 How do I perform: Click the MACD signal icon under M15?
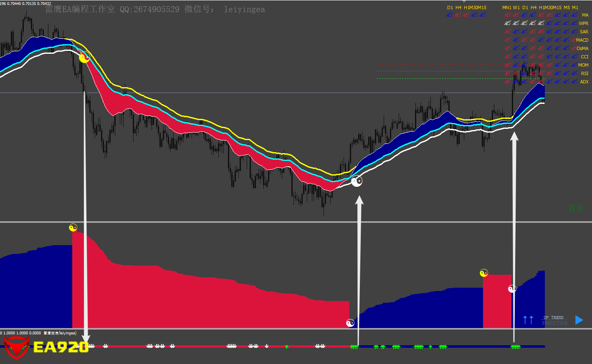[x=557, y=40]
